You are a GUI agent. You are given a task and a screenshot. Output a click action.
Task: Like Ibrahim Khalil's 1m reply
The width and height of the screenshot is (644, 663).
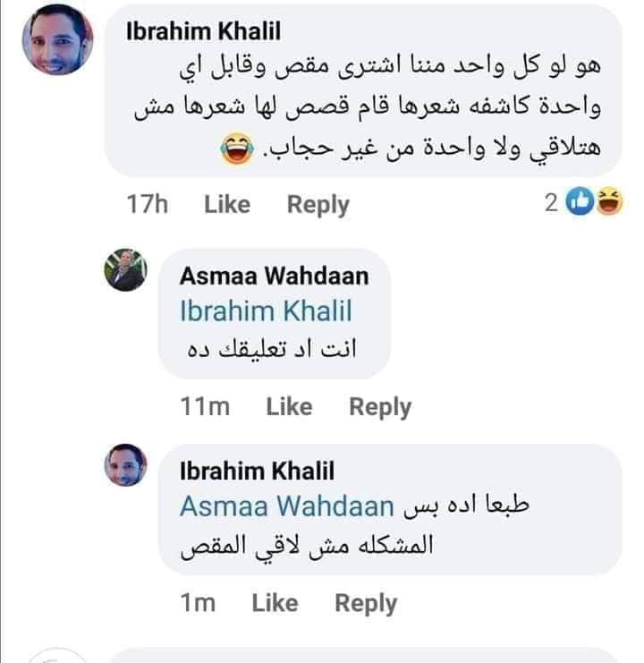click(275, 603)
